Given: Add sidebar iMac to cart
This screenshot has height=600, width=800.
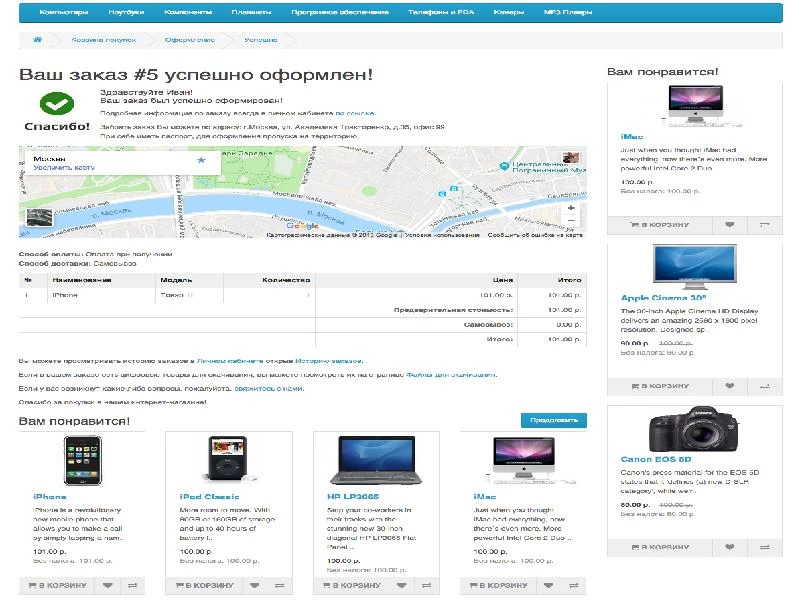Looking at the screenshot, I should pos(660,224).
